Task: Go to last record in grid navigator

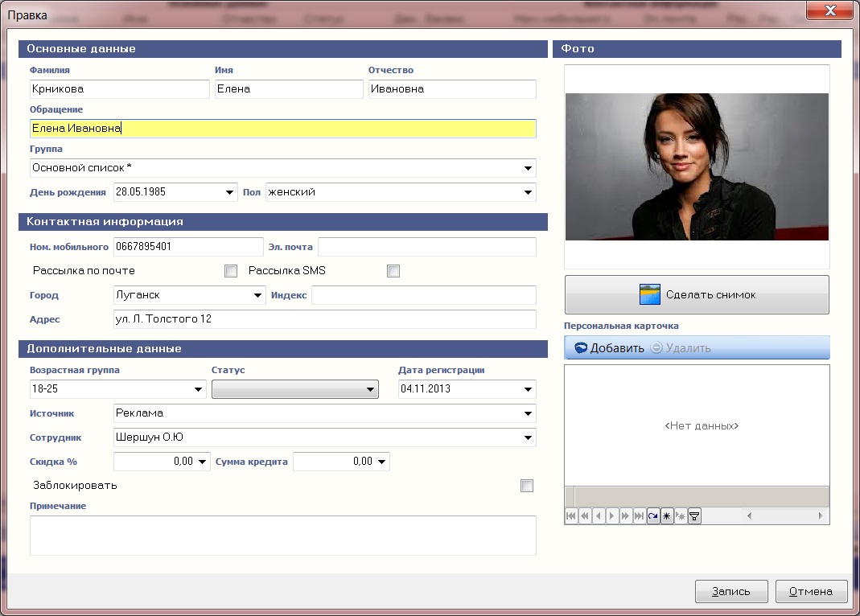Action: click(x=639, y=516)
